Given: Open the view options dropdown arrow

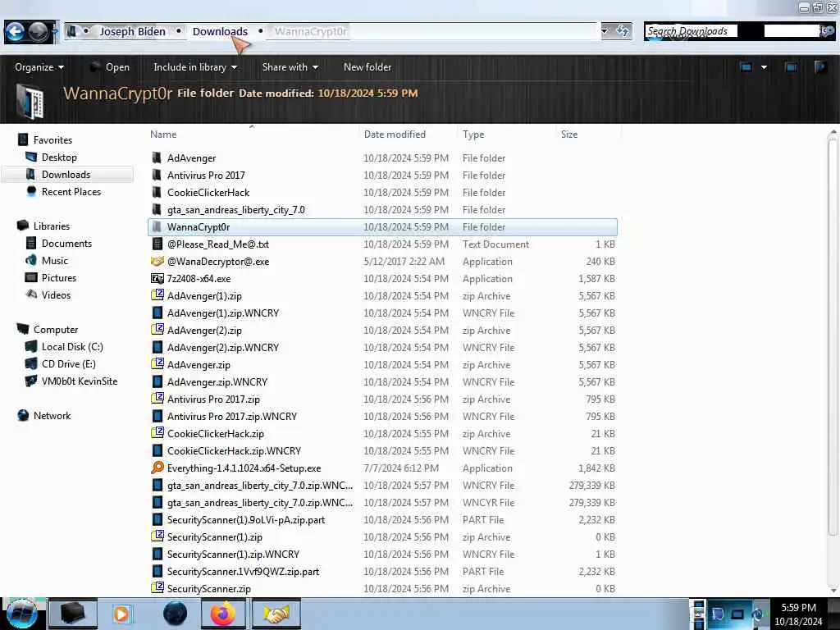Looking at the screenshot, I should [x=764, y=67].
